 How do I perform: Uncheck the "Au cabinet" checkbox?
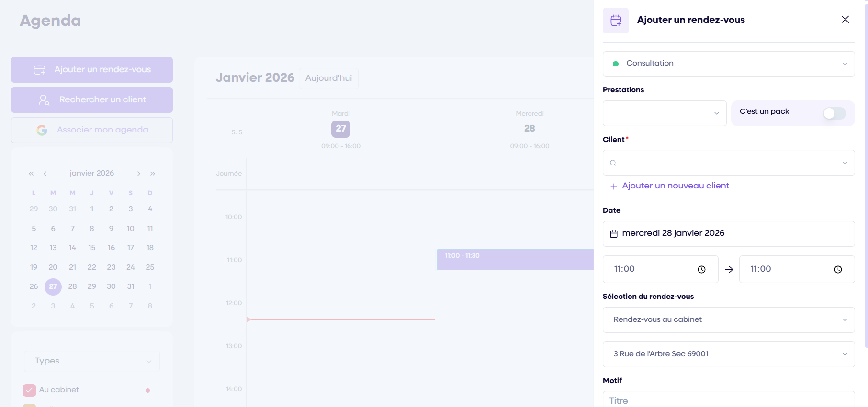click(x=29, y=390)
